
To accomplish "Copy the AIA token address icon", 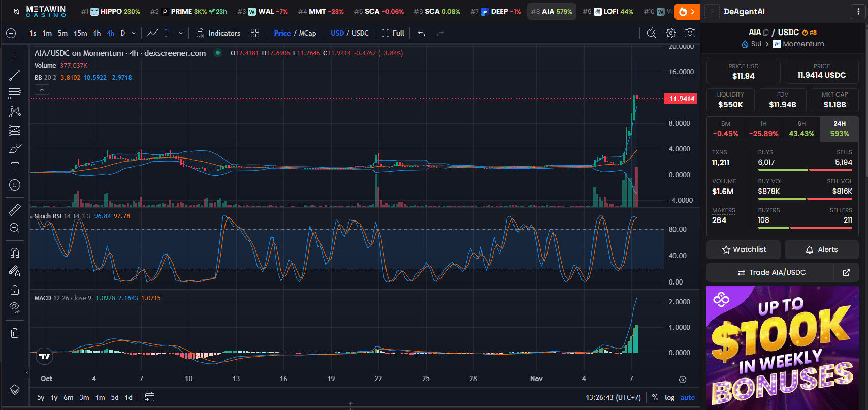I will click(766, 33).
